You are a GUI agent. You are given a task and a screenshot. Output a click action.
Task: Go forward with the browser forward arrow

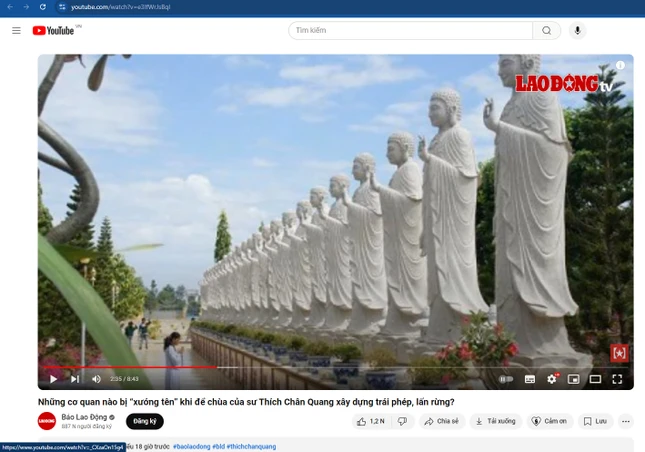(26, 7)
